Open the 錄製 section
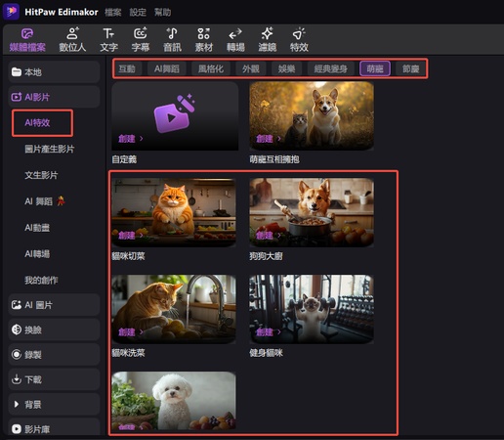Image resolution: width=504 pixels, height=440 pixels. click(x=54, y=355)
